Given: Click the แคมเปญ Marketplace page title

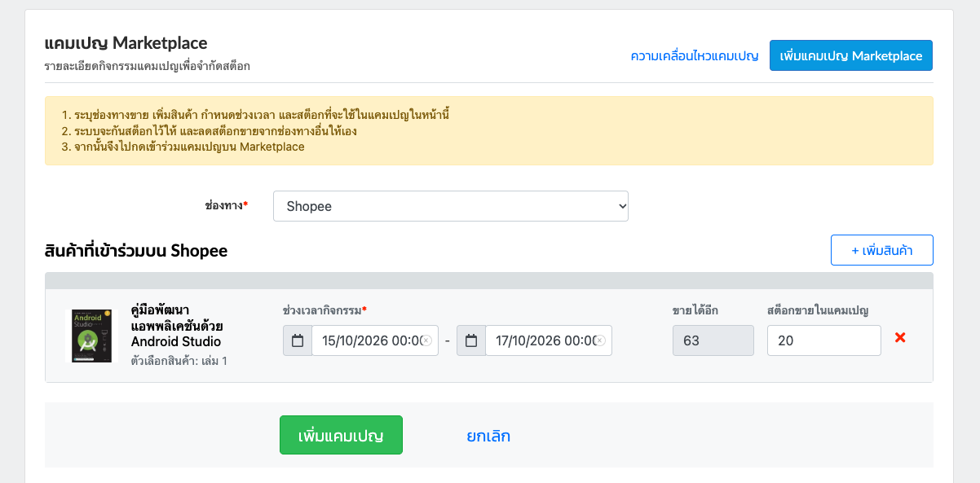Looking at the screenshot, I should coord(126,42).
